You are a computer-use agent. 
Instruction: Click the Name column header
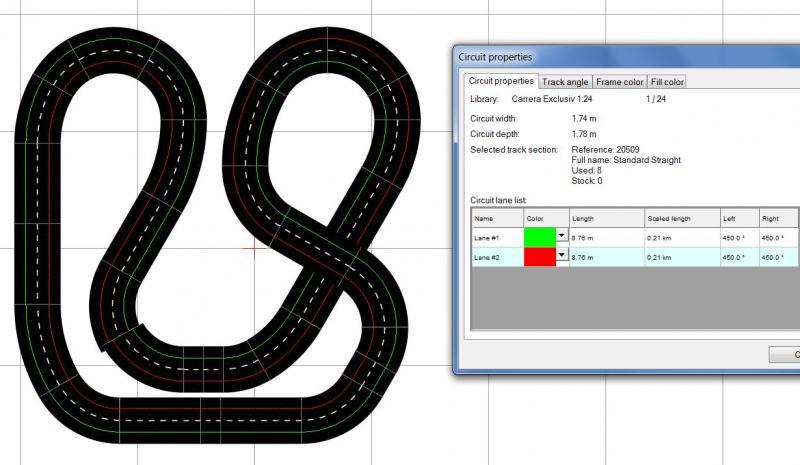coord(495,218)
